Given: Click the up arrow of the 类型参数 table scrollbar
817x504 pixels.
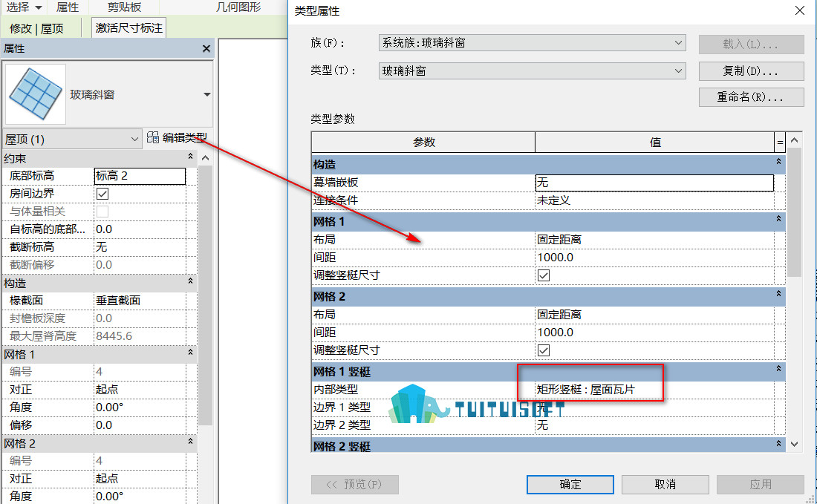Looking at the screenshot, I should click(x=794, y=140).
